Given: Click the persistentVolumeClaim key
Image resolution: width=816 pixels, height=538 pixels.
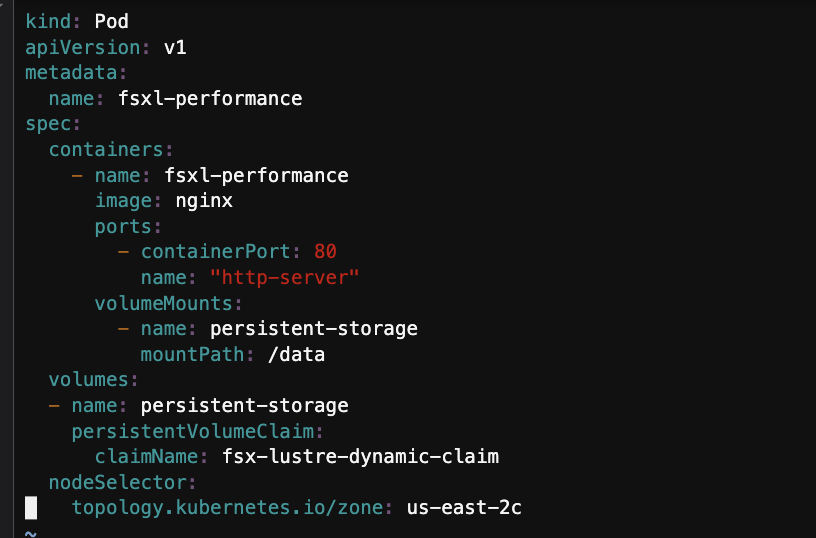Looking at the screenshot, I should point(193,431).
